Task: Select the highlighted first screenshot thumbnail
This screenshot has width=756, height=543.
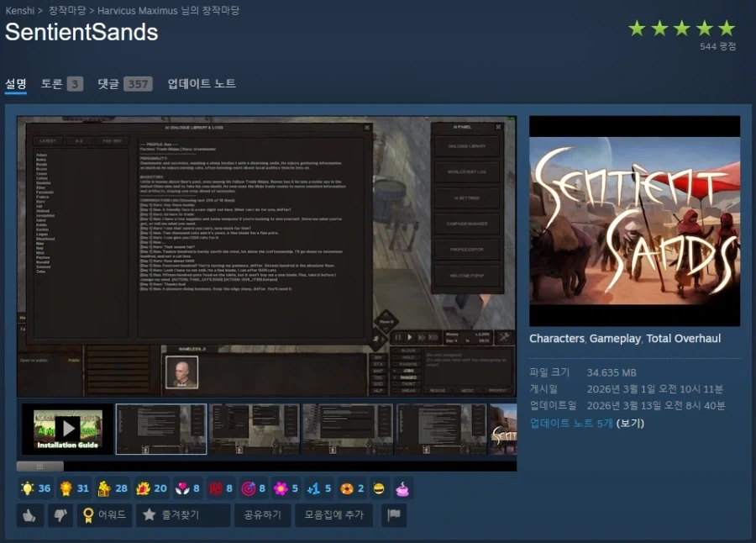Action: pos(161,429)
